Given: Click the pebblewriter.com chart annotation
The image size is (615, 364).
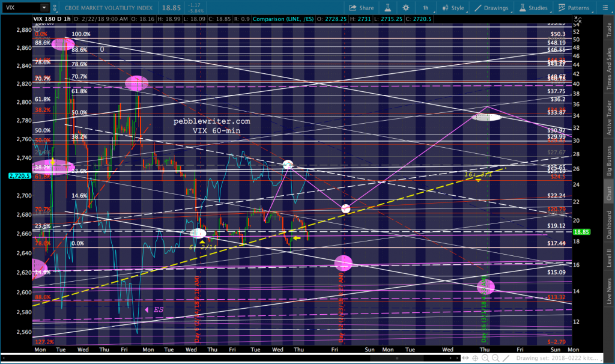Looking at the screenshot, I should [x=212, y=121].
